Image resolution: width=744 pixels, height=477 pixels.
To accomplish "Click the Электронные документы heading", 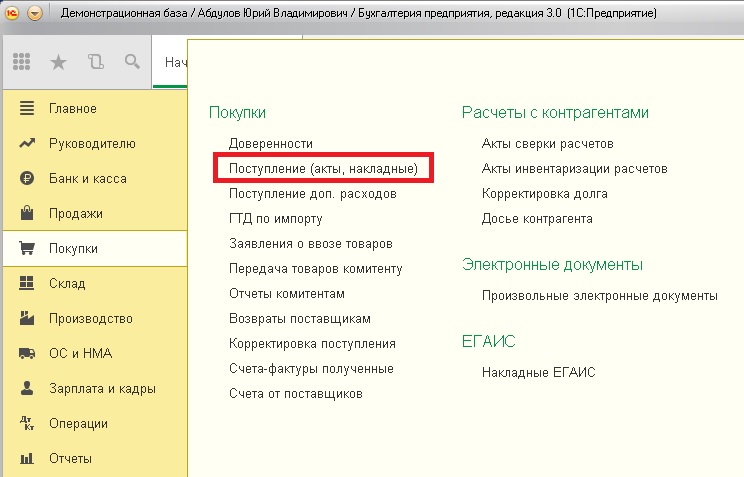I will pyautogui.click(x=552, y=265).
